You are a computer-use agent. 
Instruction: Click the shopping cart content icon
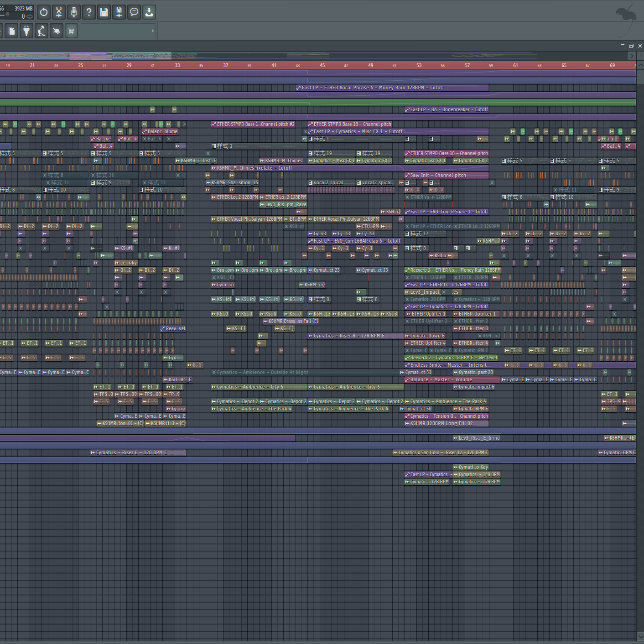pyautogui.click(x=71, y=31)
